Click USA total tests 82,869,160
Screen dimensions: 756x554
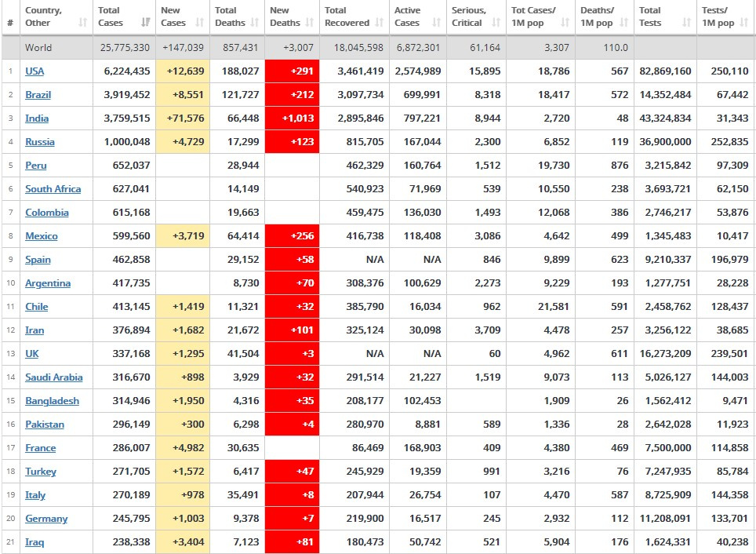[x=665, y=71]
